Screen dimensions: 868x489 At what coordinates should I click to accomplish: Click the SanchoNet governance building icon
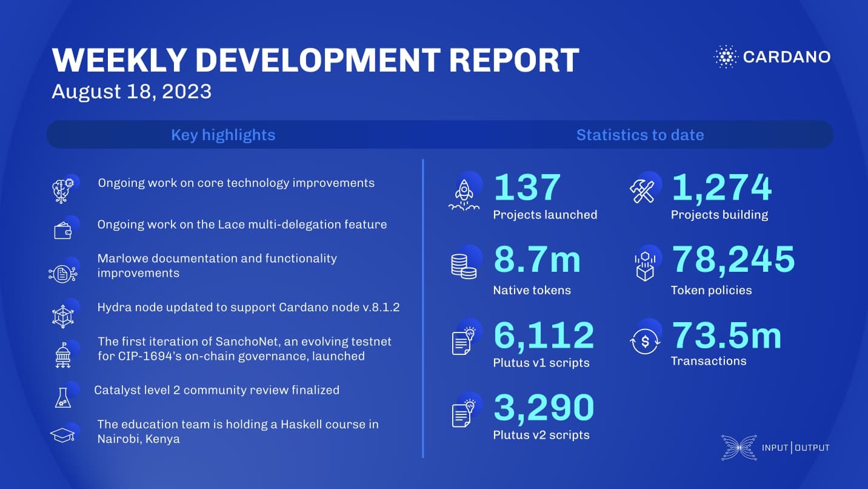(63, 356)
